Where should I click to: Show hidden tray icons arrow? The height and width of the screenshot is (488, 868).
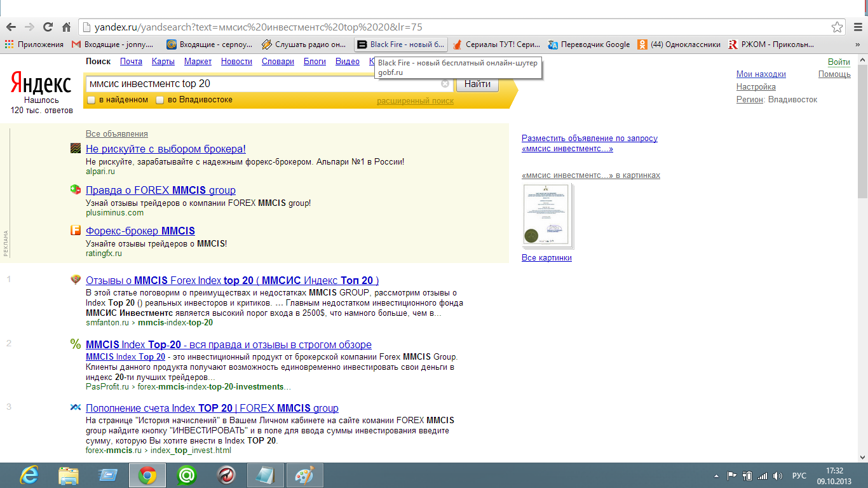(717, 475)
